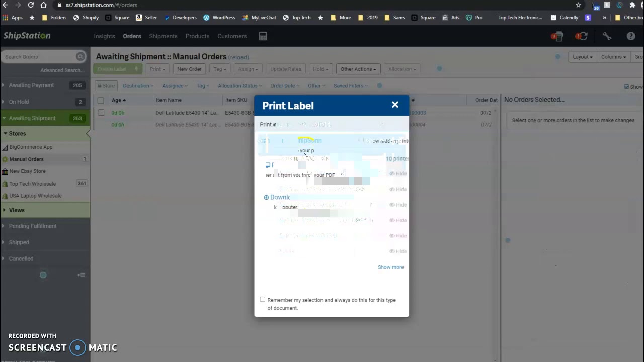Open the Amazon Seller bookmark
Screen dimensions: 644x362
point(146,18)
